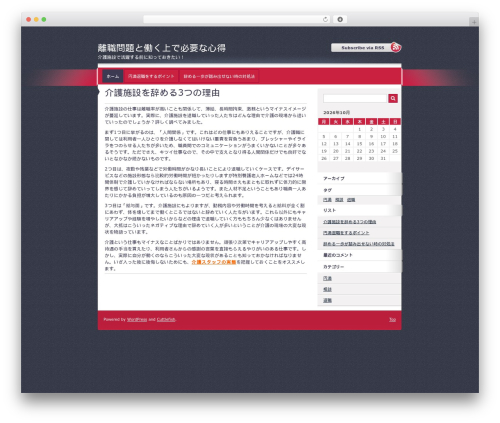Image resolution: width=500 pixels, height=423 pixels.
Task: Open 介護施設を辞める3つの理由 in the リスト section
Action: pos(349,222)
